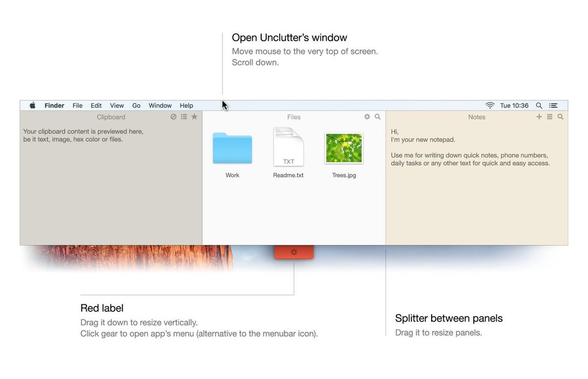Click the Clipboard panel title
The height and width of the screenshot is (379, 588).
(x=111, y=117)
